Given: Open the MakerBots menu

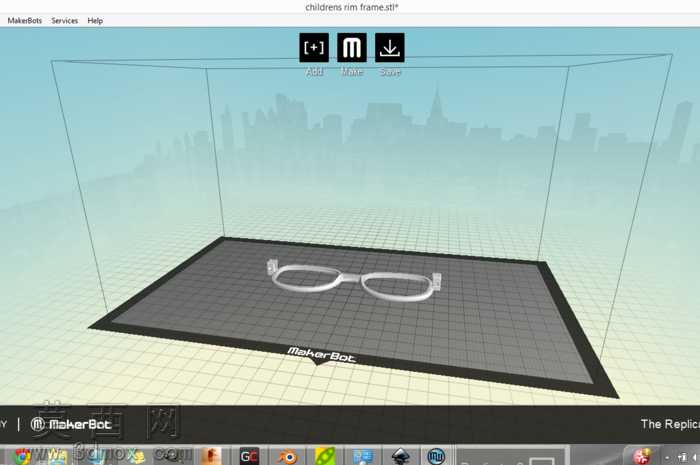Looking at the screenshot, I should [25, 21].
